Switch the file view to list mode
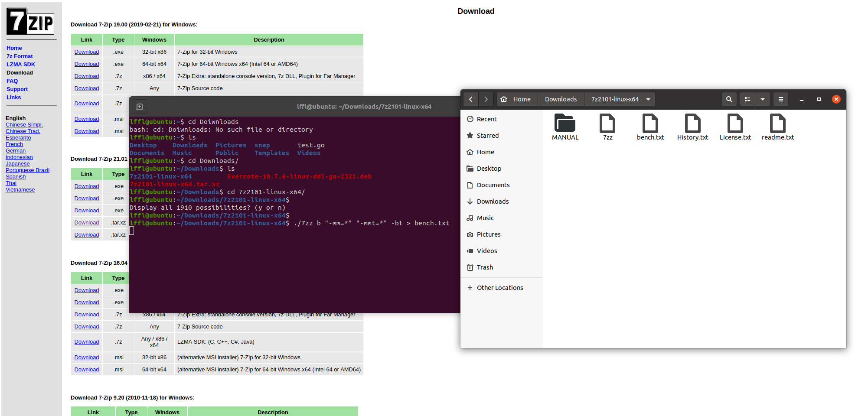This screenshot has width=868, height=416. 747,99
